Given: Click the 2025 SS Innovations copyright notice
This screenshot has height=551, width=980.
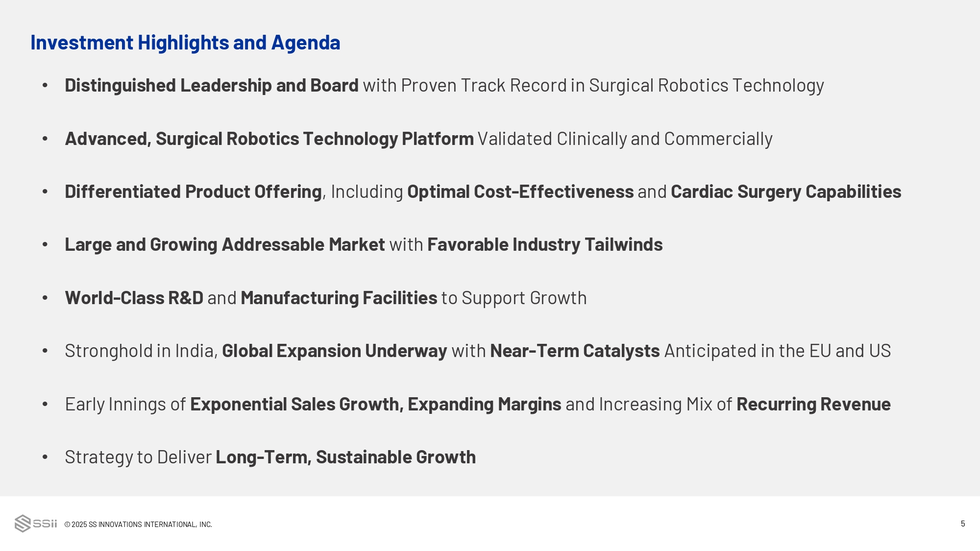Looking at the screenshot, I should point(138,525).
